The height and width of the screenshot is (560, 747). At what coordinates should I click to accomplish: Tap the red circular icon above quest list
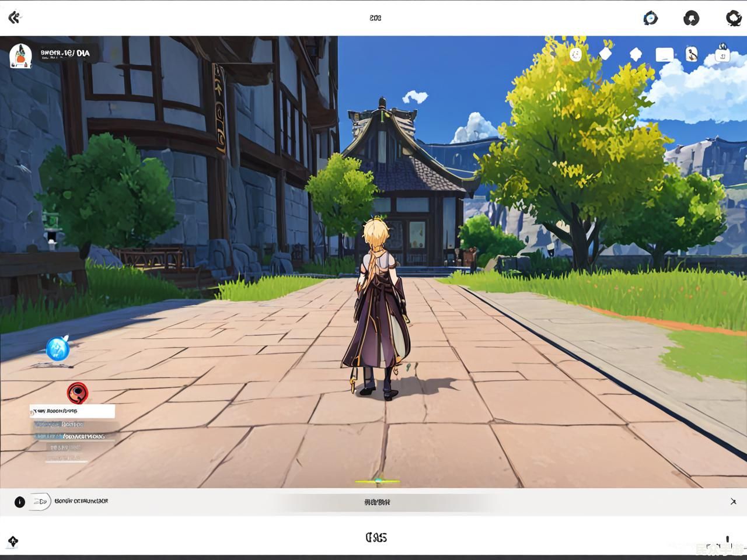coord(77,393)
